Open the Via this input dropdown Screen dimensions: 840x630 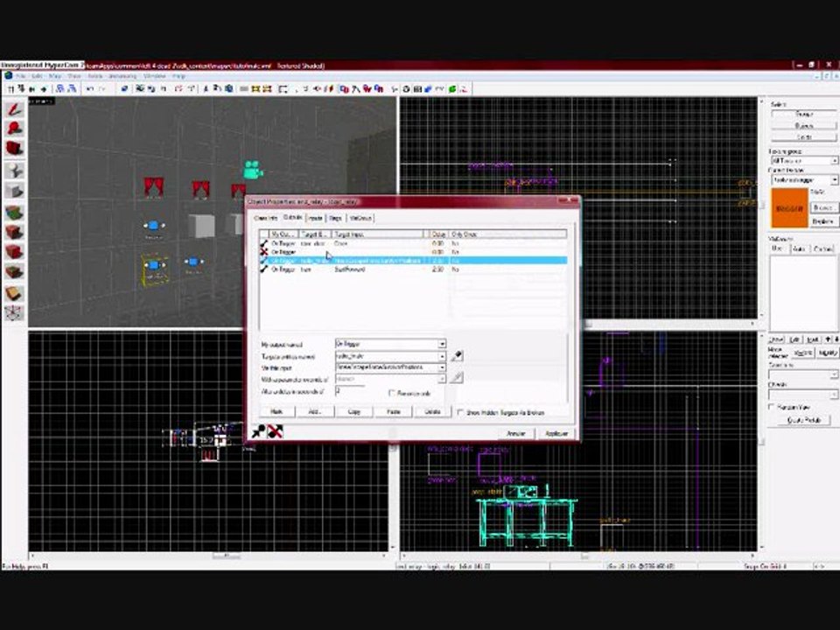pyautogui.click(x=442, y=367)
